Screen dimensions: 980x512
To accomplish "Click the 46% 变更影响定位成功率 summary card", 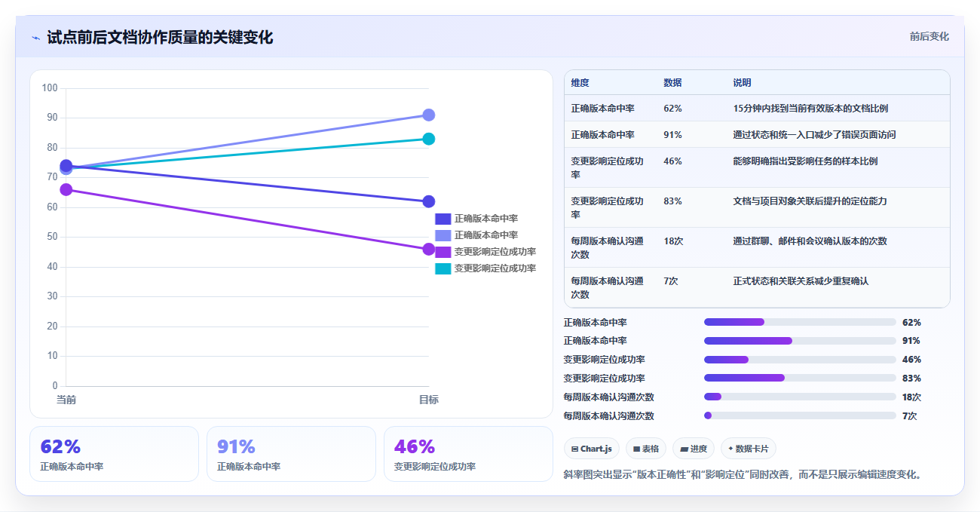I will 468,454.
